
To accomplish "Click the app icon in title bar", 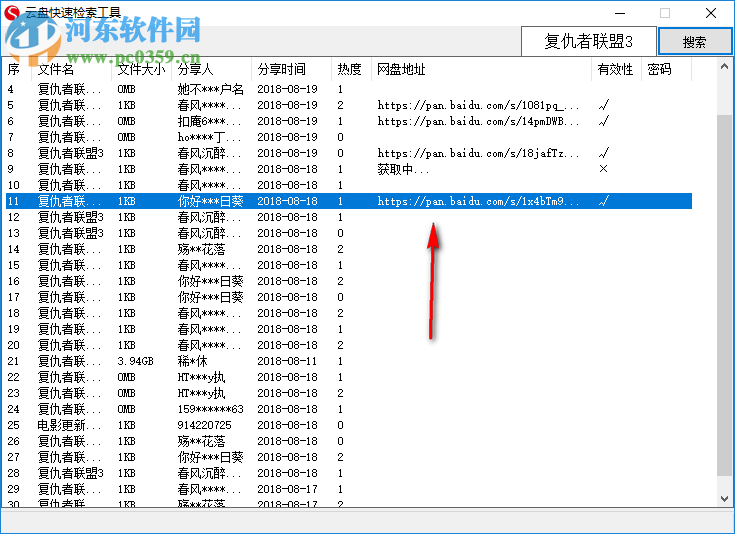I will (12, 12).
